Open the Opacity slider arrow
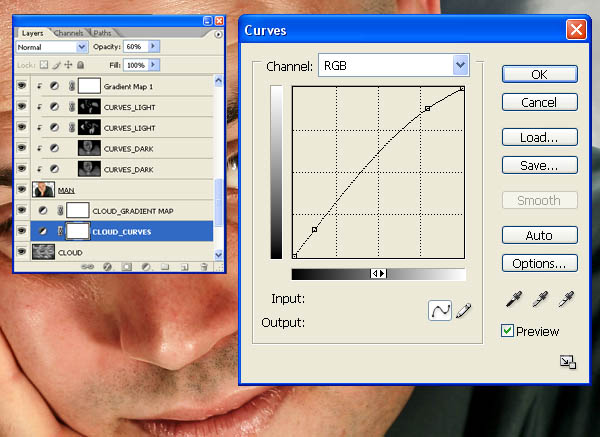Screen dimensions: 600x437 click(x=153, y=46)
